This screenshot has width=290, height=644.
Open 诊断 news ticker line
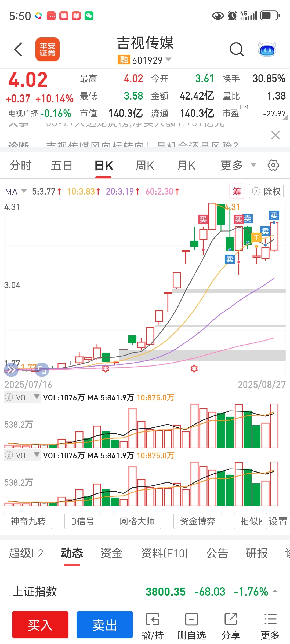pos(124,144)
